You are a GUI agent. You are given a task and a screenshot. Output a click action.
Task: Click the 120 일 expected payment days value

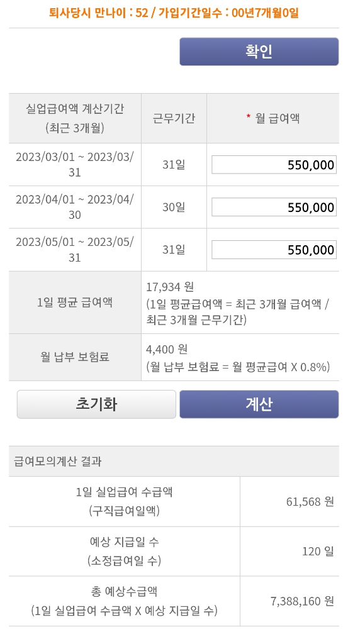[x=318, y=551]
